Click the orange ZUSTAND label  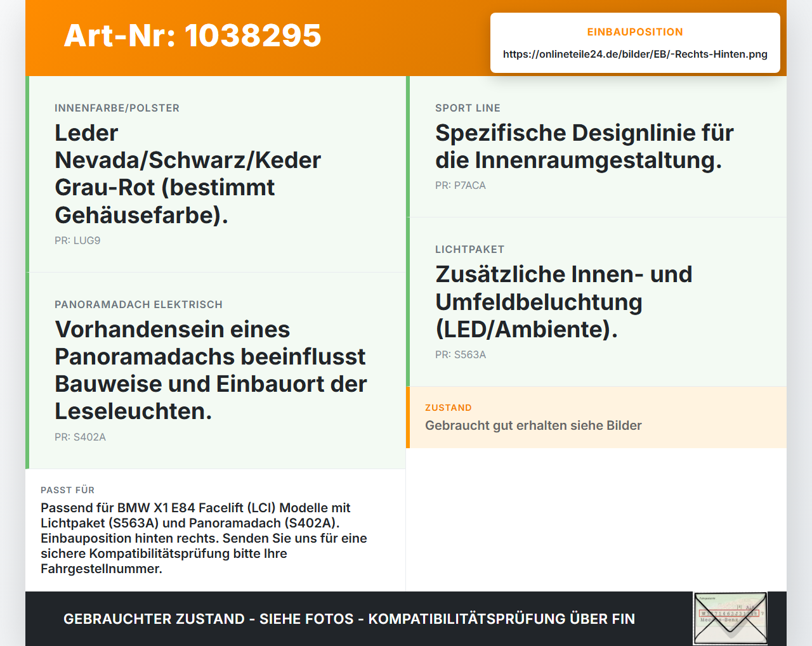pos(449,408)
